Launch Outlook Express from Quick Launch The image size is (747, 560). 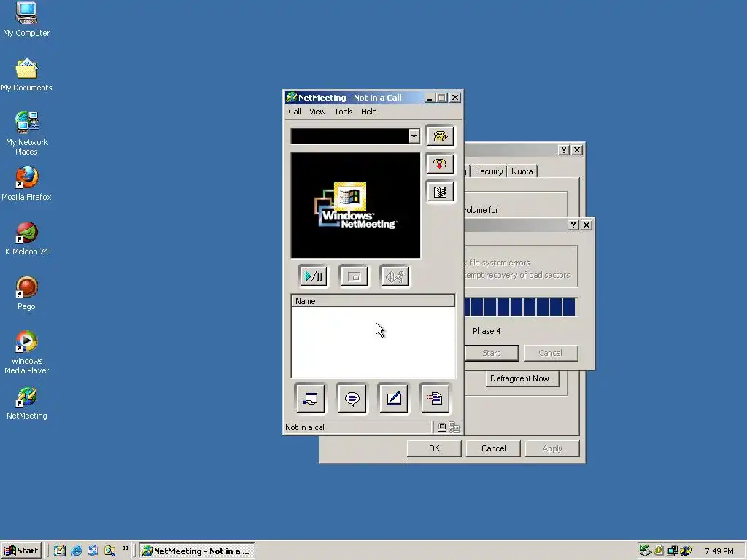93,551
